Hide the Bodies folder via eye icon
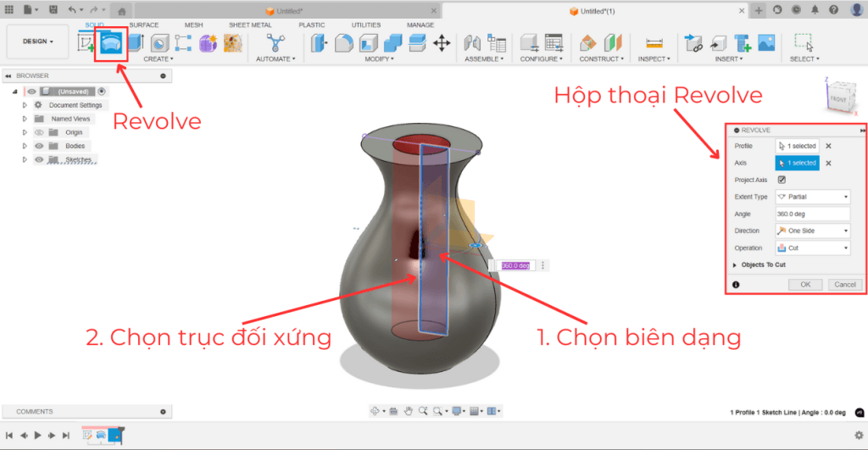Viewport: 868px width, 450px height. (39, 146)
